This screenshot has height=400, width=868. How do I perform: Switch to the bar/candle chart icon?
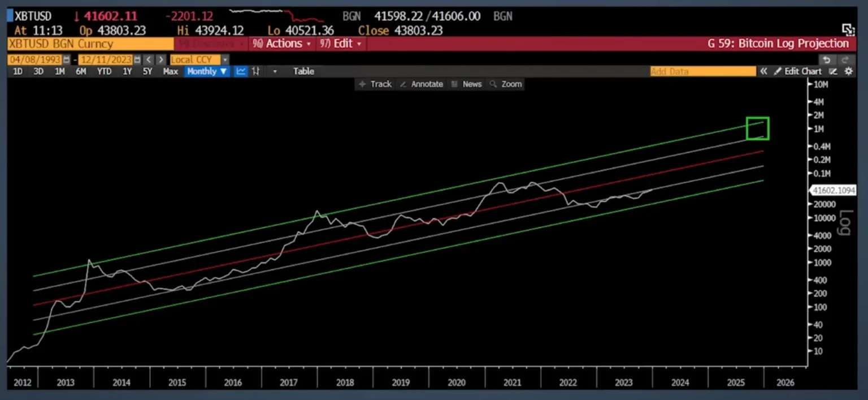coord(256,71)
